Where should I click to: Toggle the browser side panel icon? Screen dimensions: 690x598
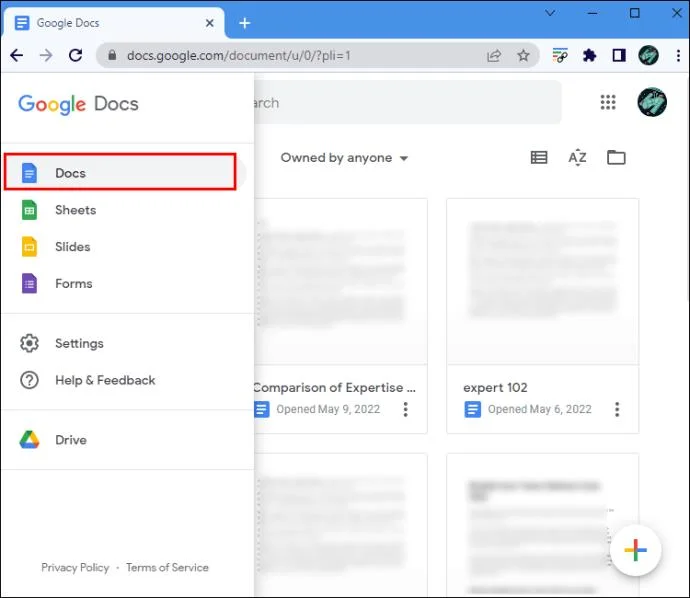[619, 55]
